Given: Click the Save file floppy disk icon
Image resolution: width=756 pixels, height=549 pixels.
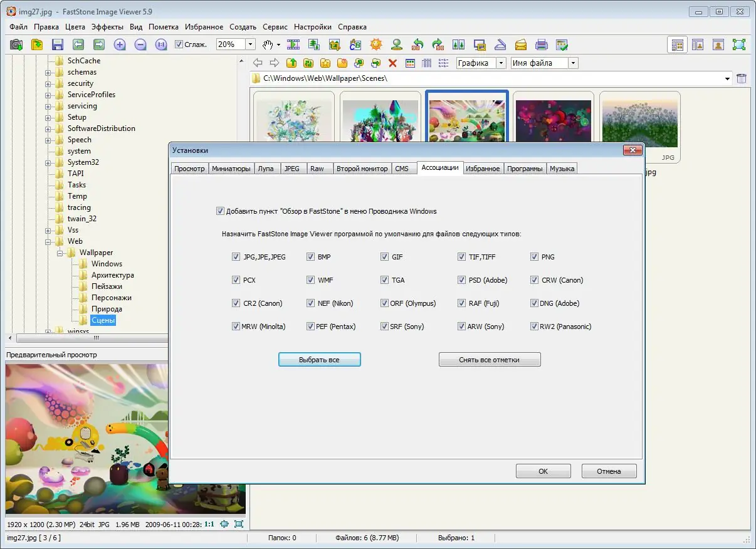Looking at the screenshot, I should [x=58, y=44].
